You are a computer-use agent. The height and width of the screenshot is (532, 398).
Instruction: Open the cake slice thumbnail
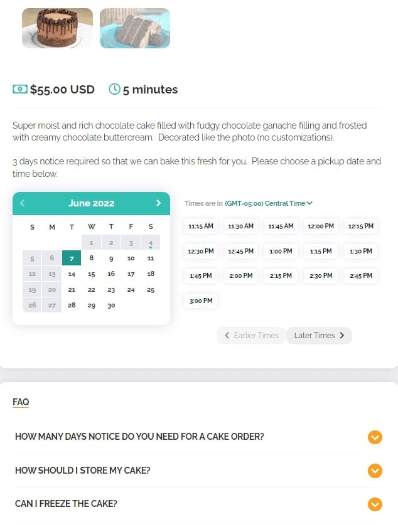coord(135,28)
